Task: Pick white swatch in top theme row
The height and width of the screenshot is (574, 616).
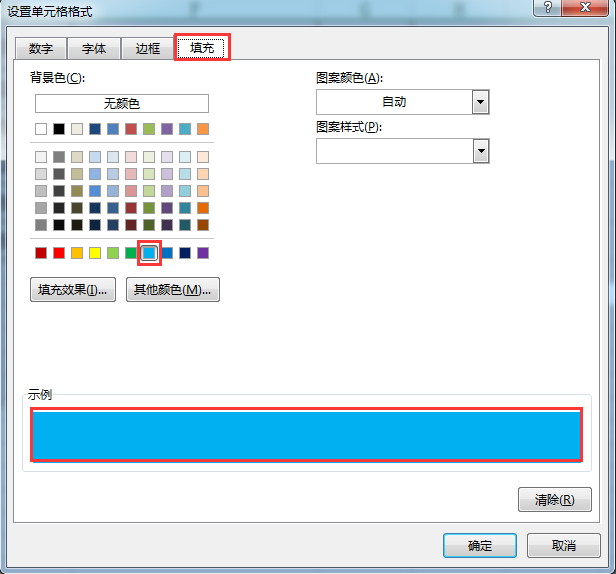Action: [x=41, y=129]
